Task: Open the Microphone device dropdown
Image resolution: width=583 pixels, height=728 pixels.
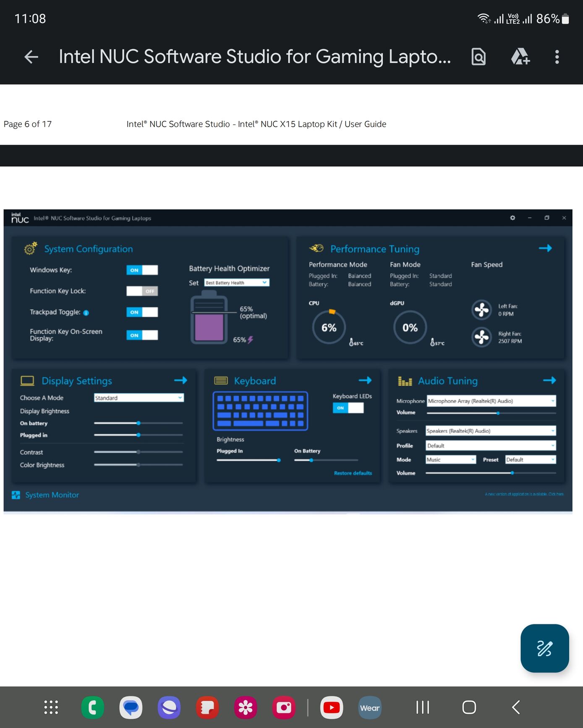Action: click(x=491, y=401)
